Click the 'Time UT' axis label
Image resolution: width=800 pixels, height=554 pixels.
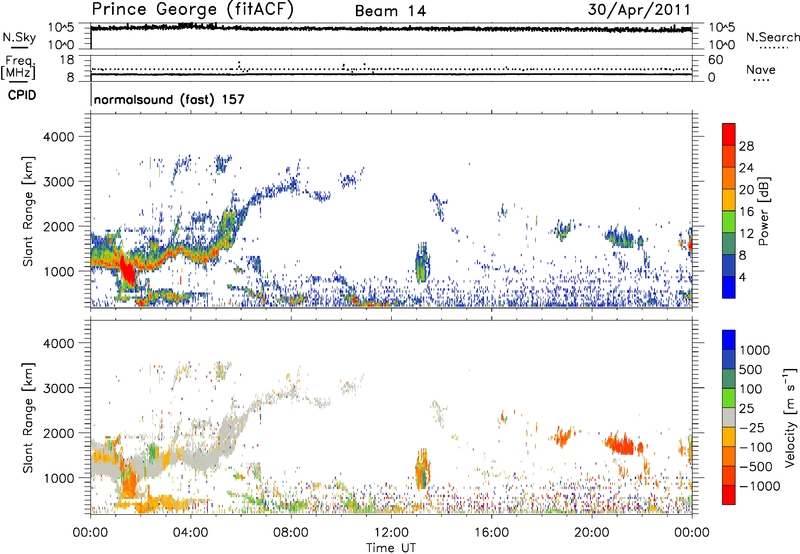point(391,547)
